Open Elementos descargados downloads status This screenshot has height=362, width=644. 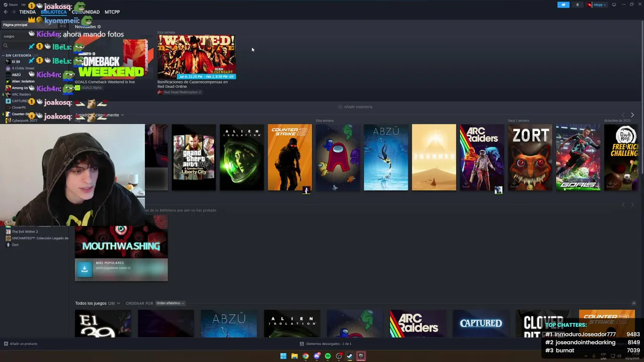tap(326, 344)
